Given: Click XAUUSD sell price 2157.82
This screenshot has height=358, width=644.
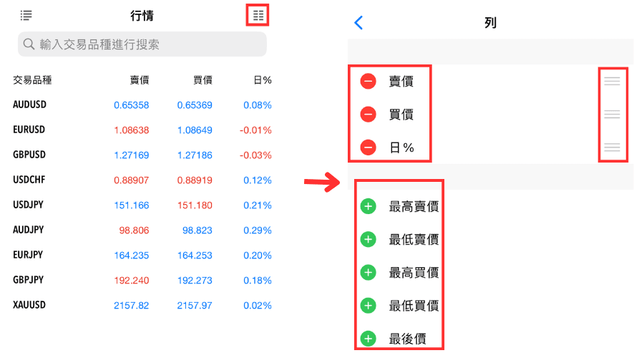Looking at the screenshot, I should (x=132, y=306).
